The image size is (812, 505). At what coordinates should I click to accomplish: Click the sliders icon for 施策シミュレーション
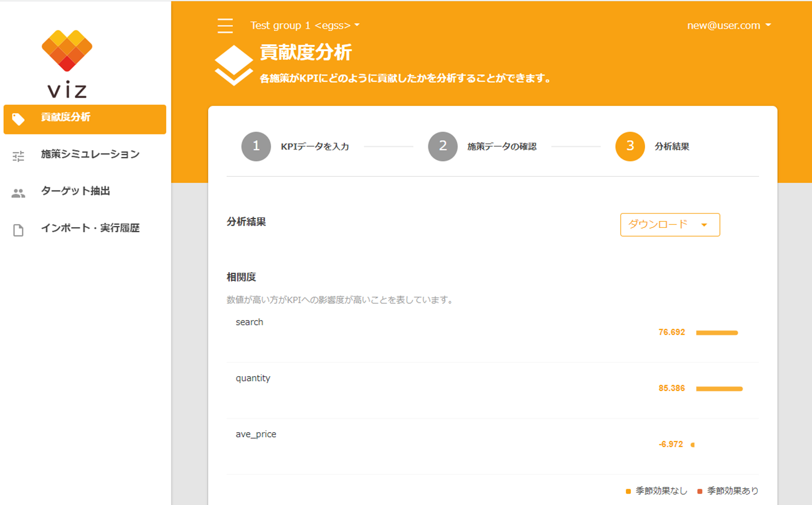(19, 156)
